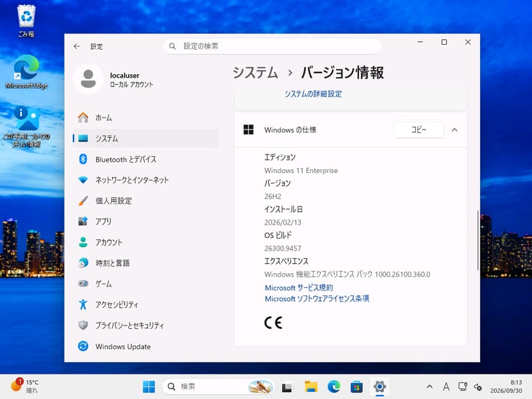Click the ゲーム controller icon

click(x=83, y=283)
